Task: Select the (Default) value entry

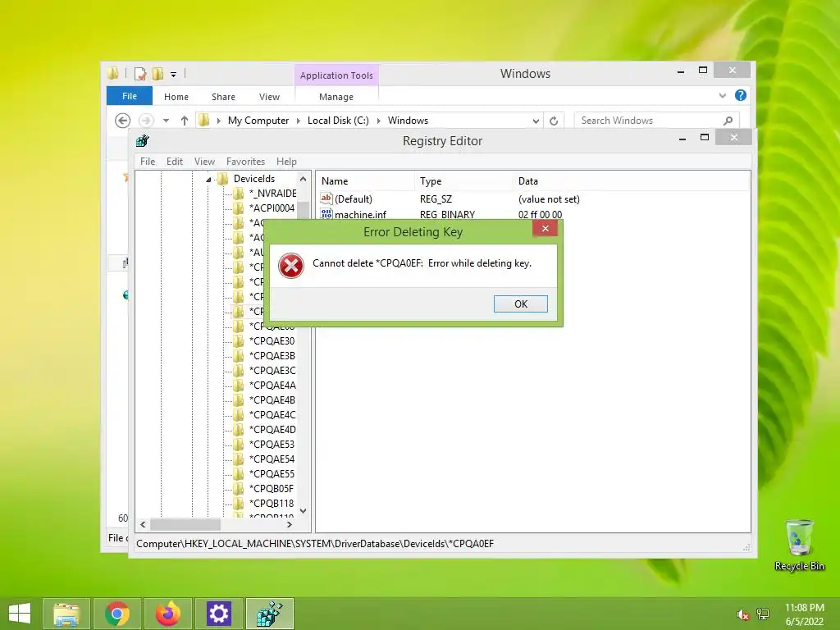Action: tap(353, 199)
